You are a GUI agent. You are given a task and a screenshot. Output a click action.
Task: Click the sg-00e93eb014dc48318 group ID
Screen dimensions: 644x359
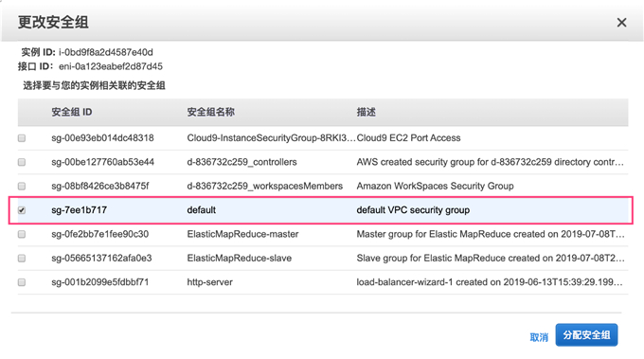[x=102, y=138]
